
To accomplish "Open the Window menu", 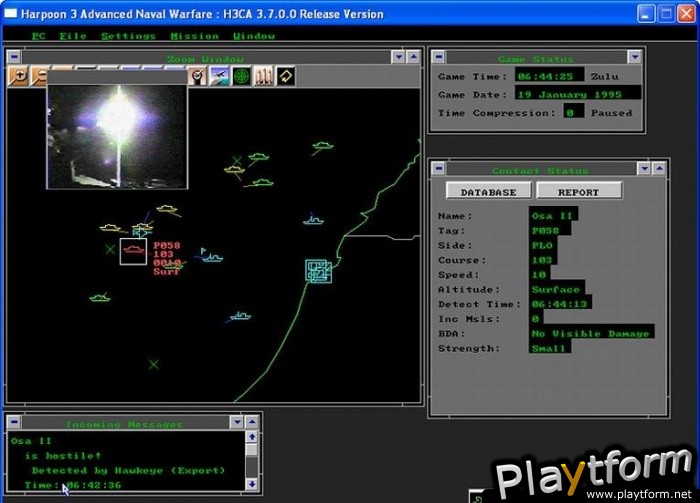I will [254, 36].
